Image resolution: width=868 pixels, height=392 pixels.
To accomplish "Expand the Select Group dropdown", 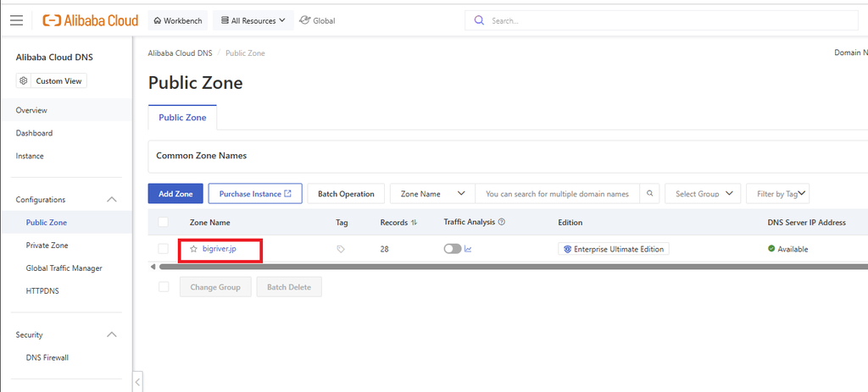I will tap(703, 194).
